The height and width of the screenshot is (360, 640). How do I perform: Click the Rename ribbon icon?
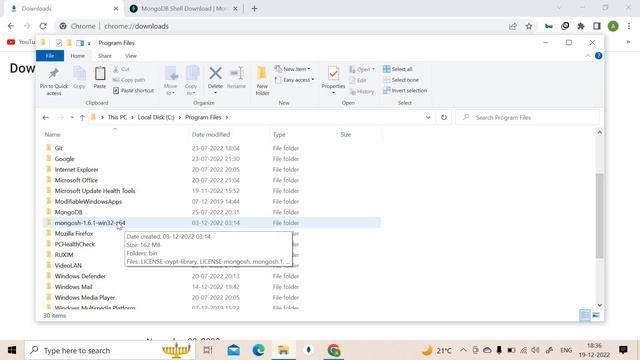[237, 73]
